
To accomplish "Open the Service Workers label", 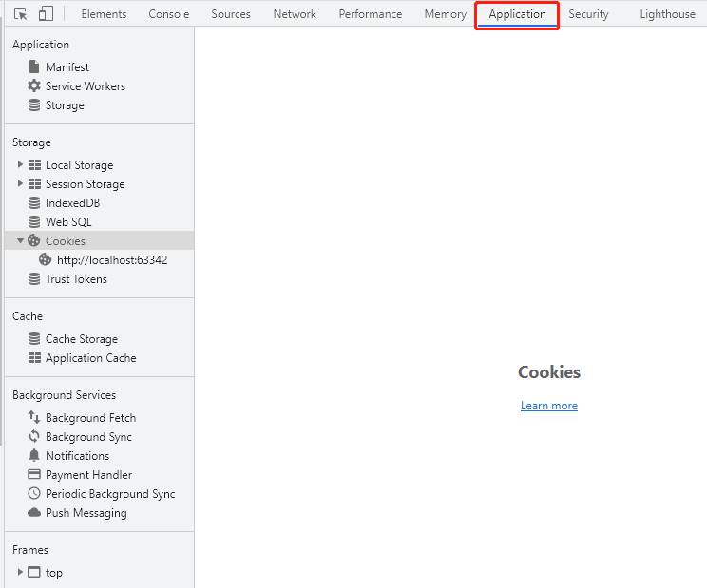I will (86, 86).
